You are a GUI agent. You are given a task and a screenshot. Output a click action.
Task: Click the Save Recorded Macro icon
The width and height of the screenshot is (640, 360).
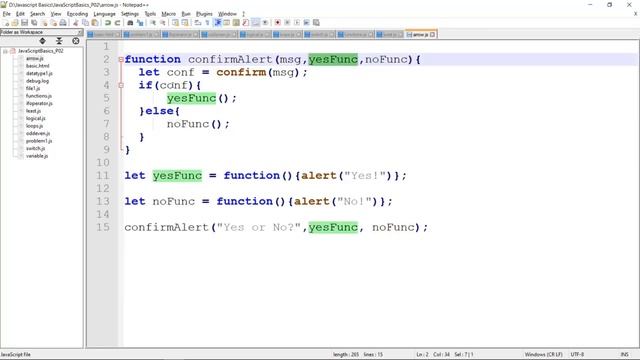click(316, 23)
